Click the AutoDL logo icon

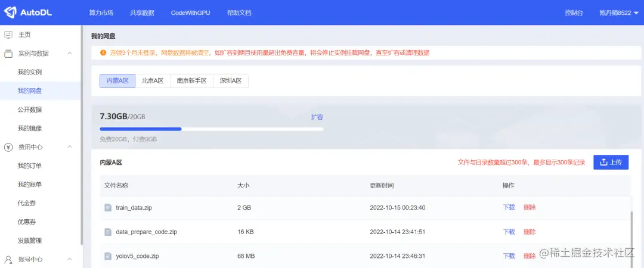(10, 13)
